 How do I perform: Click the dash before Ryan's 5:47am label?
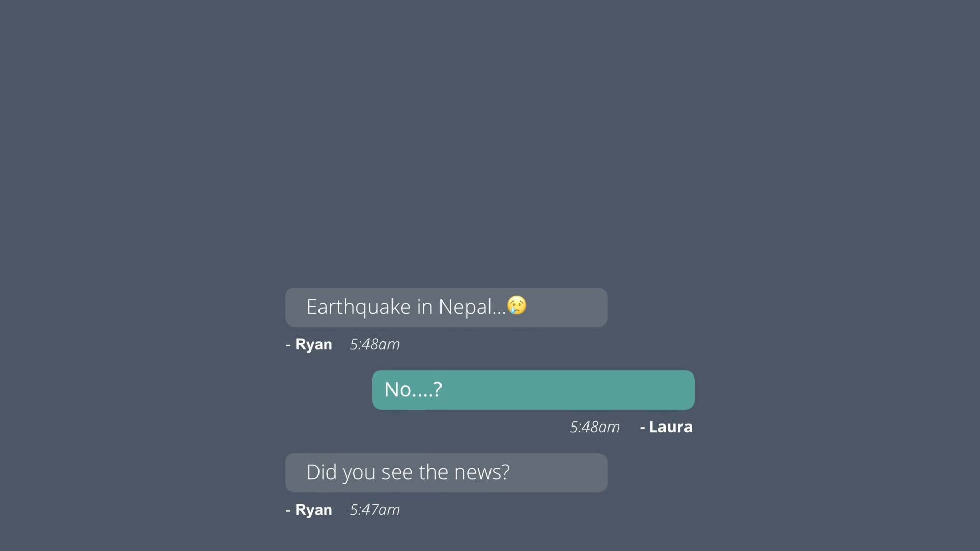tap(288, 510)
